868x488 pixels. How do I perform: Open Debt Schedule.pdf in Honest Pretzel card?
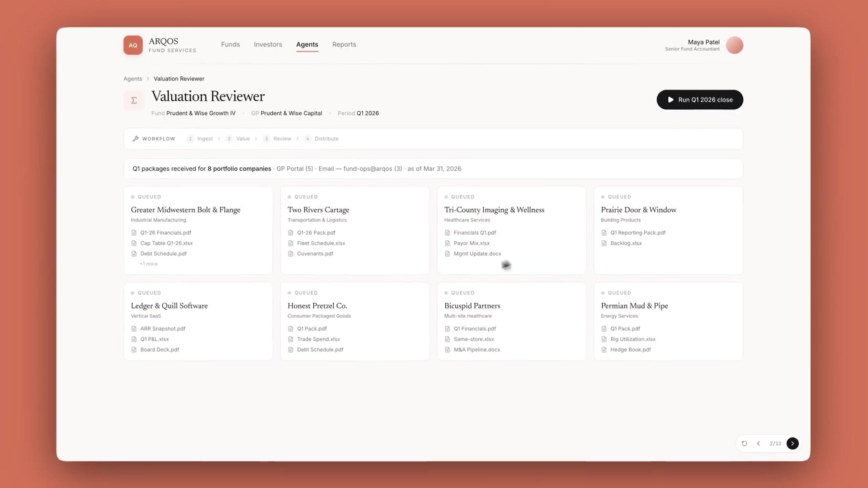320,350
